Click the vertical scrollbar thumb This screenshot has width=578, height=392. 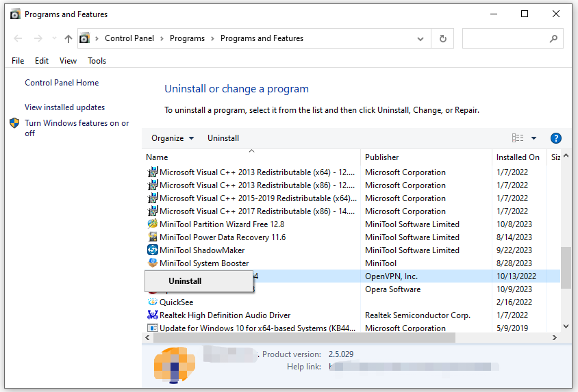[566, 267]
